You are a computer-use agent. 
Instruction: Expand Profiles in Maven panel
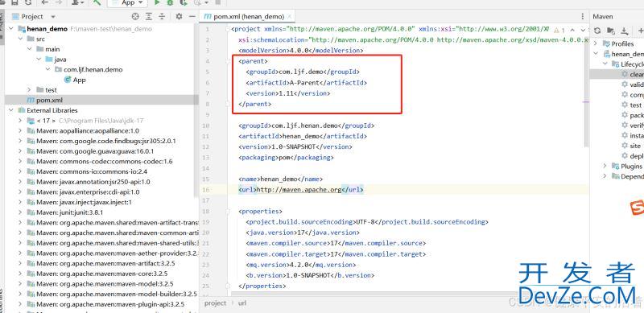595,43
